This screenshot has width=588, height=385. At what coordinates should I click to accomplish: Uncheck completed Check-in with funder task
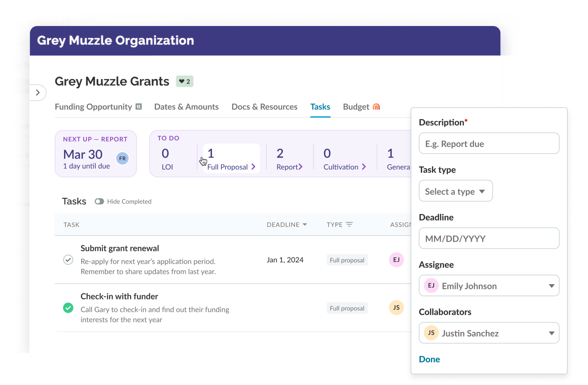pos(68,308)
